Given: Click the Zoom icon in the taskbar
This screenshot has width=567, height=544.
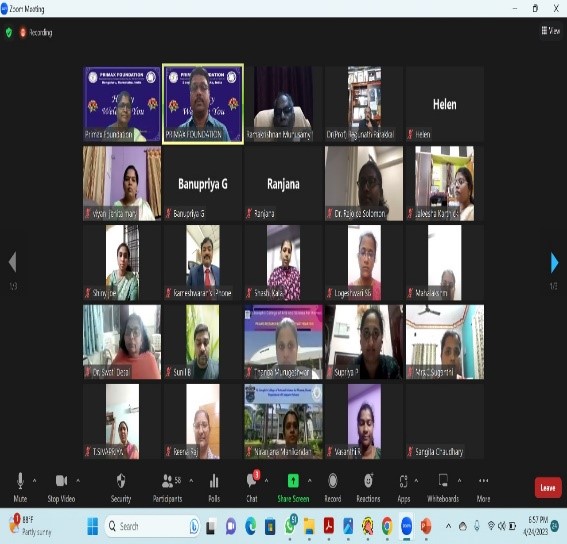Looking at the screenshot, I should [406, 526].
